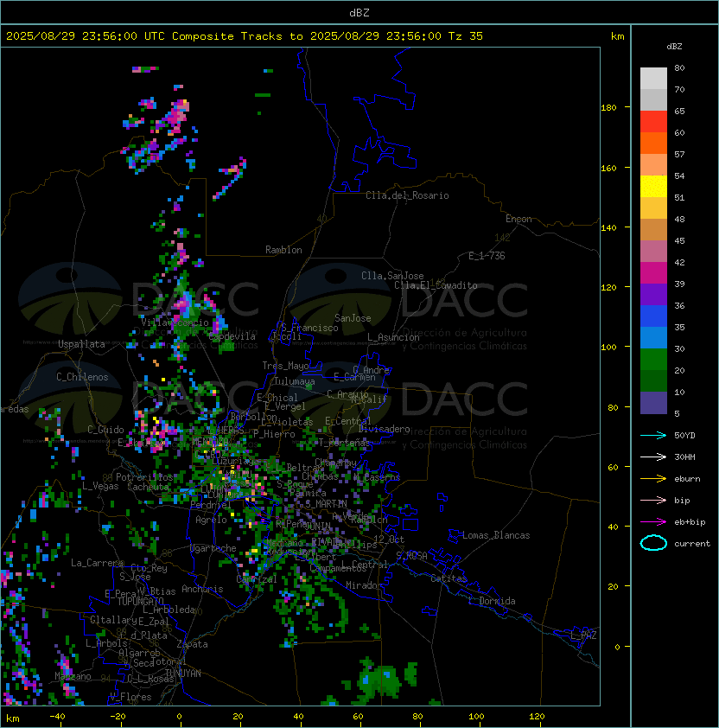The width and height of the screenshot is (719, 728).
Task: Click the 'L_Asuncion' map label
Action: pos(393,337)
